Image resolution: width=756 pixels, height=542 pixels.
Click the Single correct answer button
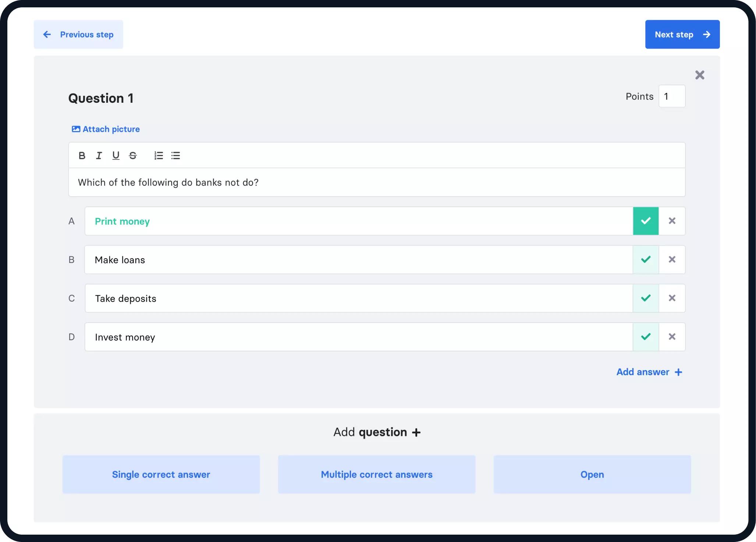(x=162, y=474)
